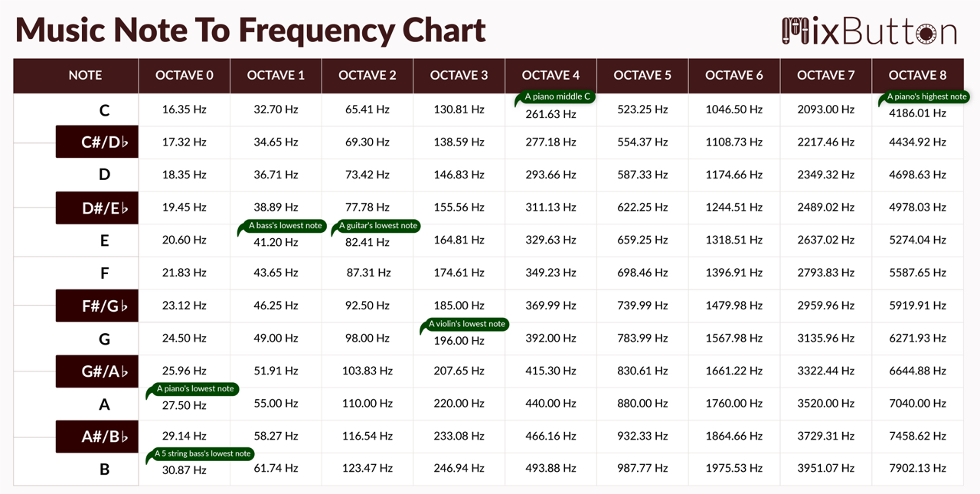Select the OCTAVE 8 column header
The image size is (980, 494).
(917, 75)
